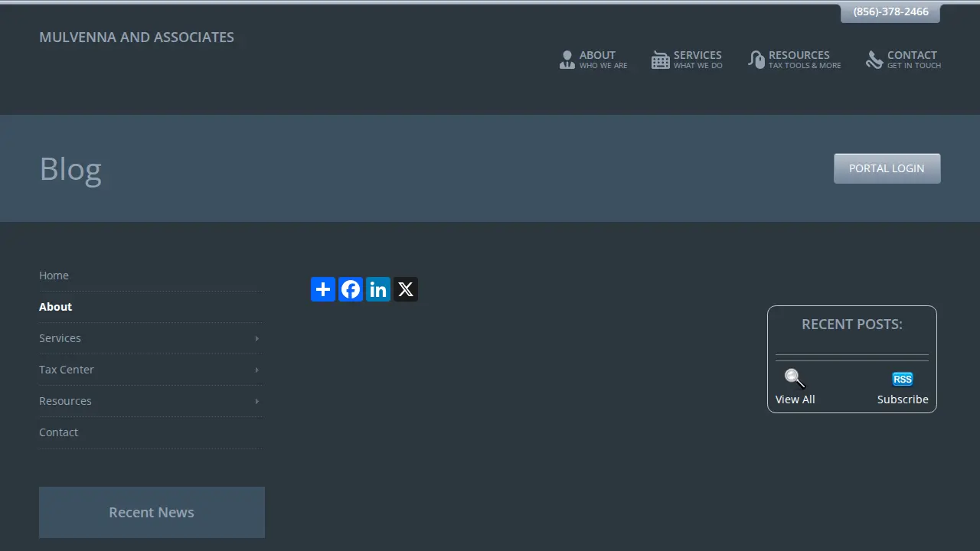
Task: Share this page on LinkedIn
Action: click(x=378, y=289)
